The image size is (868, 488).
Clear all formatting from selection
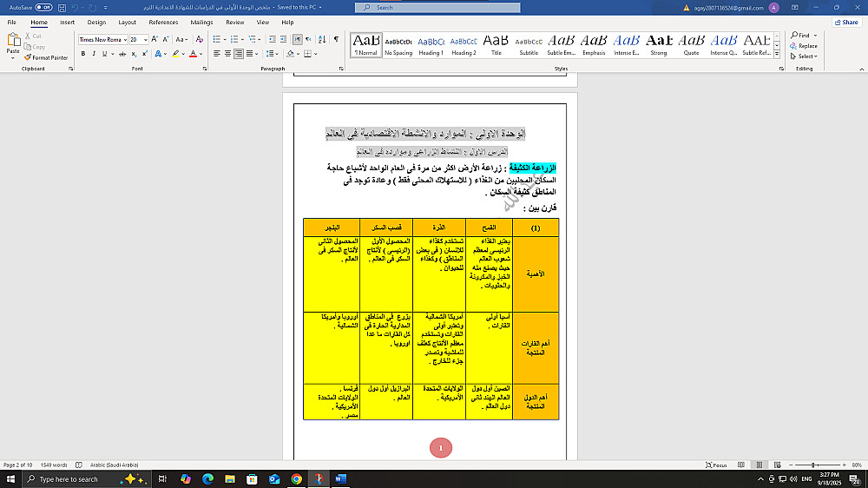(200, 39)
